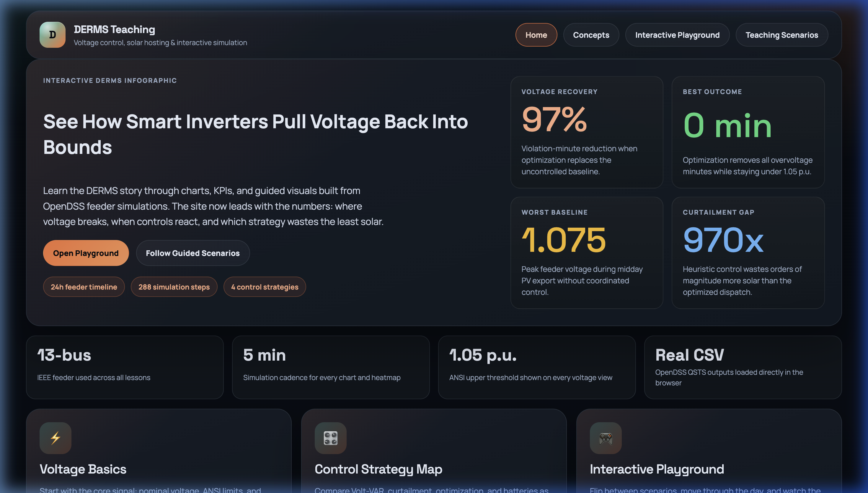Go to Interactive Playground nav tab
Screen dimensions: 868x493
(677, 35)
